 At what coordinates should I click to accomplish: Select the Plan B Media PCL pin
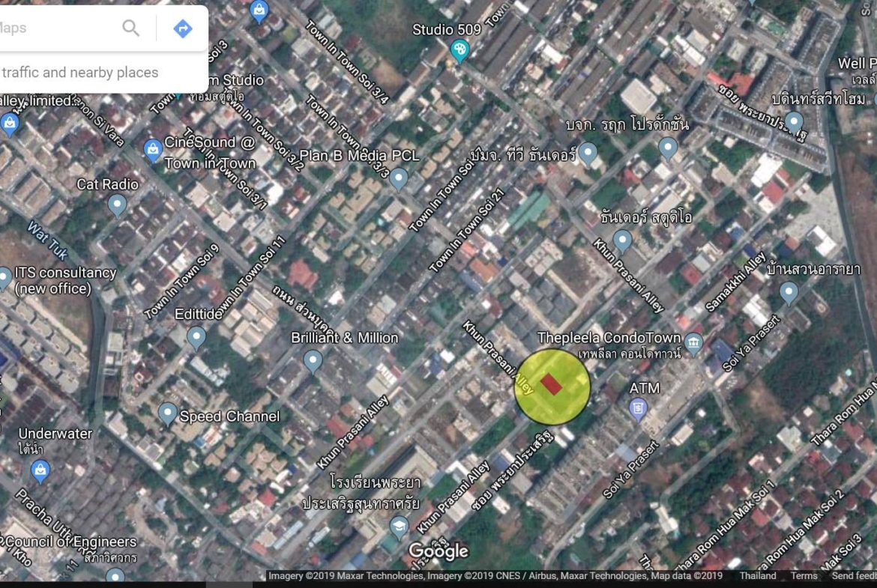399,178
